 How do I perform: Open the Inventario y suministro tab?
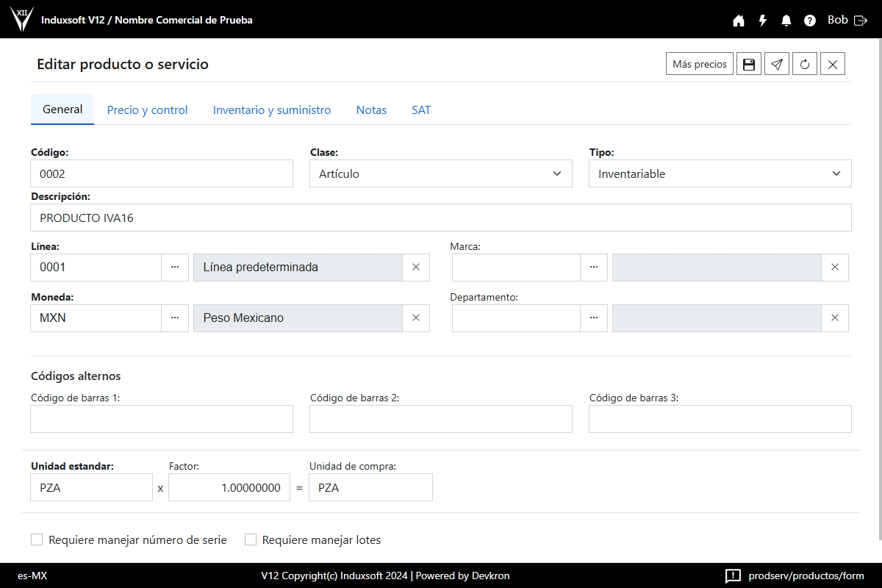click(x=272, y=110)
